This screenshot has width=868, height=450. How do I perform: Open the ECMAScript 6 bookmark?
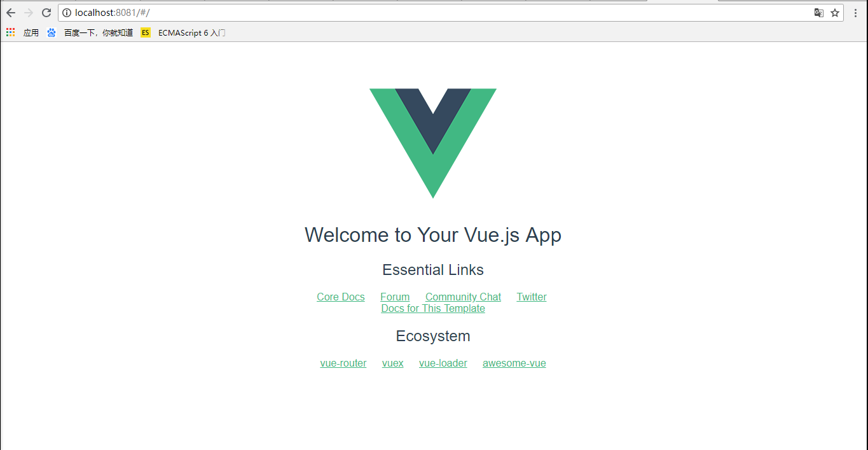(x=183, y=32)
